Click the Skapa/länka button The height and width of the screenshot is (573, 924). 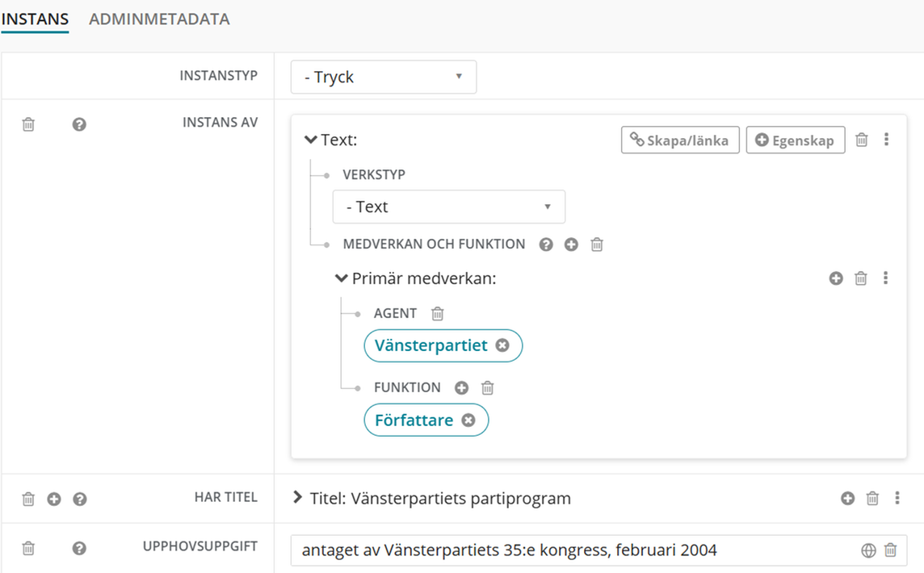click(x=679, y=140)
